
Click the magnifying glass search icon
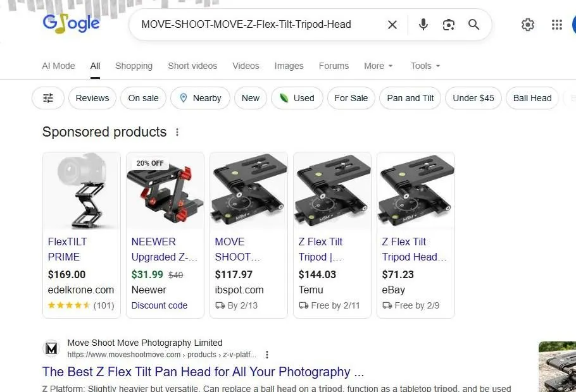[473, 25]
